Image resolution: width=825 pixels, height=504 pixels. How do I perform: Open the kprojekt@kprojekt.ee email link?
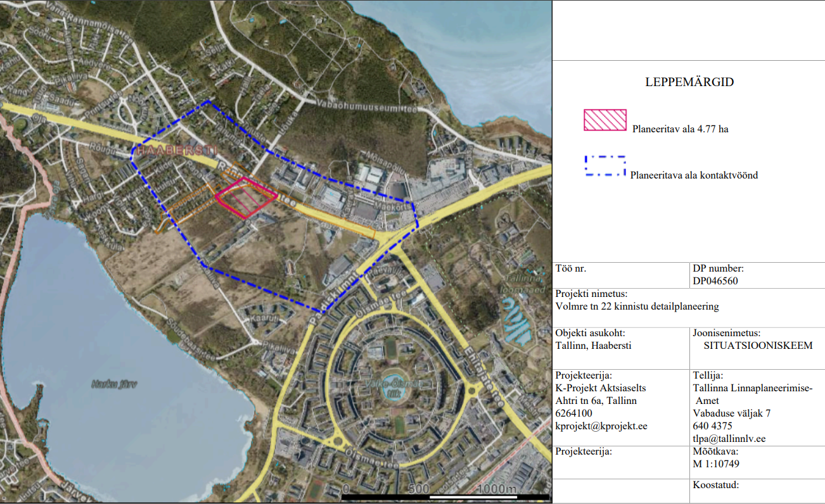click(x=601, y=426)
